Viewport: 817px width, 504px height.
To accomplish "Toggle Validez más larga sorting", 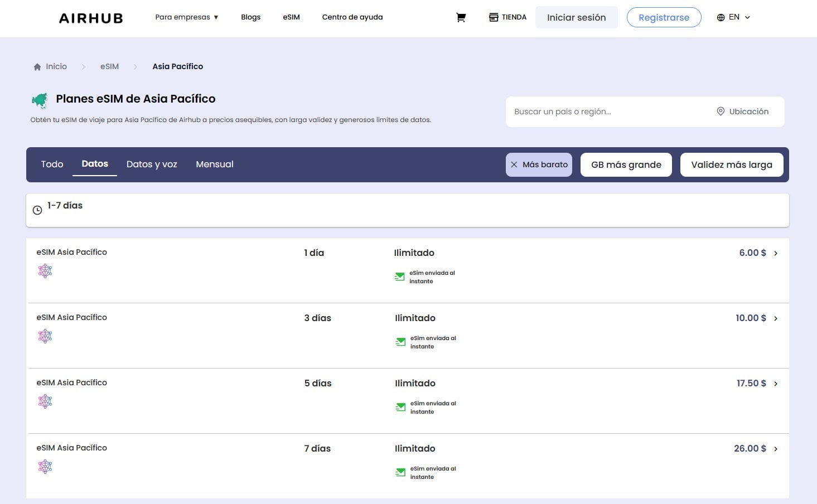I will [731, 164].
